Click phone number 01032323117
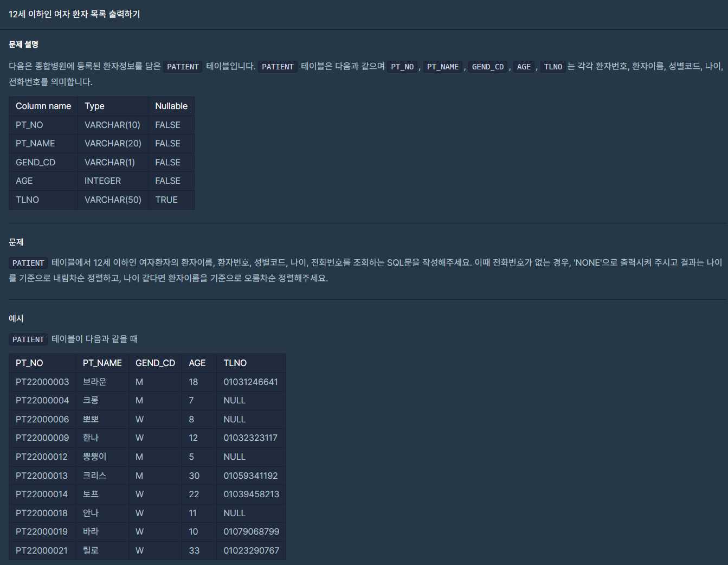The height and width of the screenshot is (565, 728). [x=250, y=438]
